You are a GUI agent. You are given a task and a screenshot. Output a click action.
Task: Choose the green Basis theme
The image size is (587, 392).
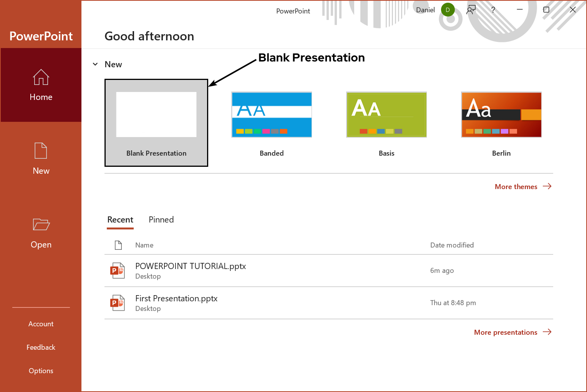386,115
